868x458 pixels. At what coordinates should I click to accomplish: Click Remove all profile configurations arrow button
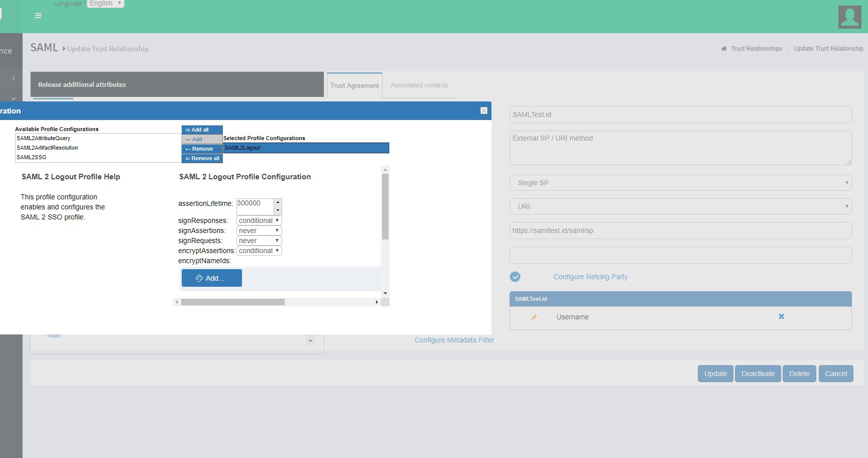point(202,159)
